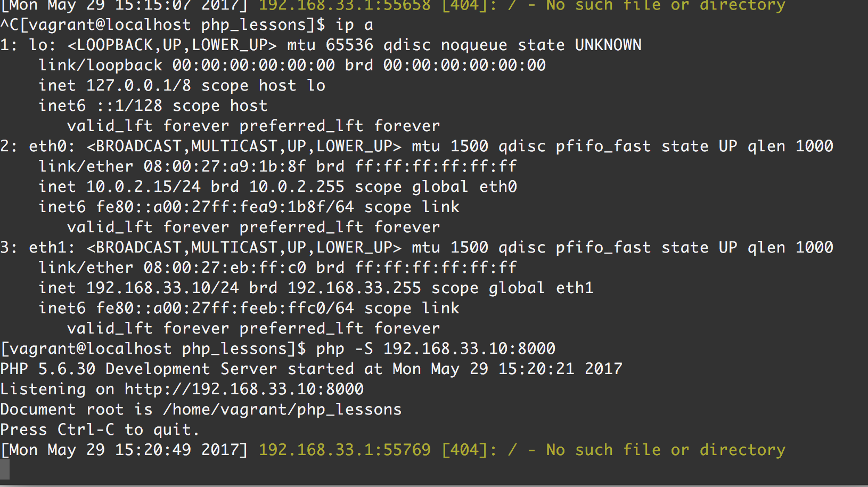Click the eth1 IPv6 address fe80::a00:27ff:feeb:ffc0/64
Viewport: 868px width, 487px height.
(x=225, y=309)
